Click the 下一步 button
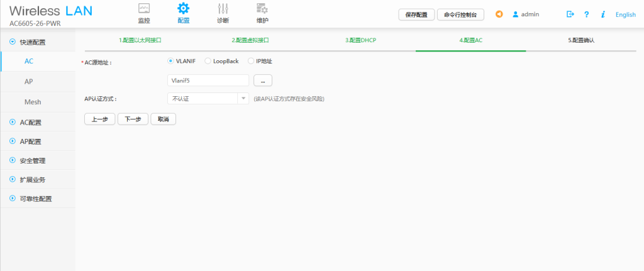The width and height of the screenshot is (644, 271). (133, 119)
